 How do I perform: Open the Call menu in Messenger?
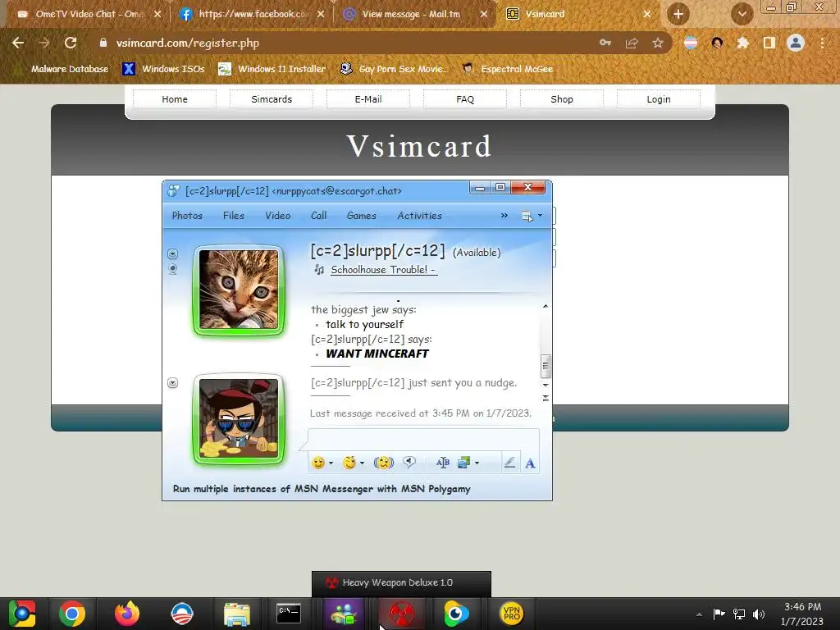pyautogui.click(x=318, y=216)
